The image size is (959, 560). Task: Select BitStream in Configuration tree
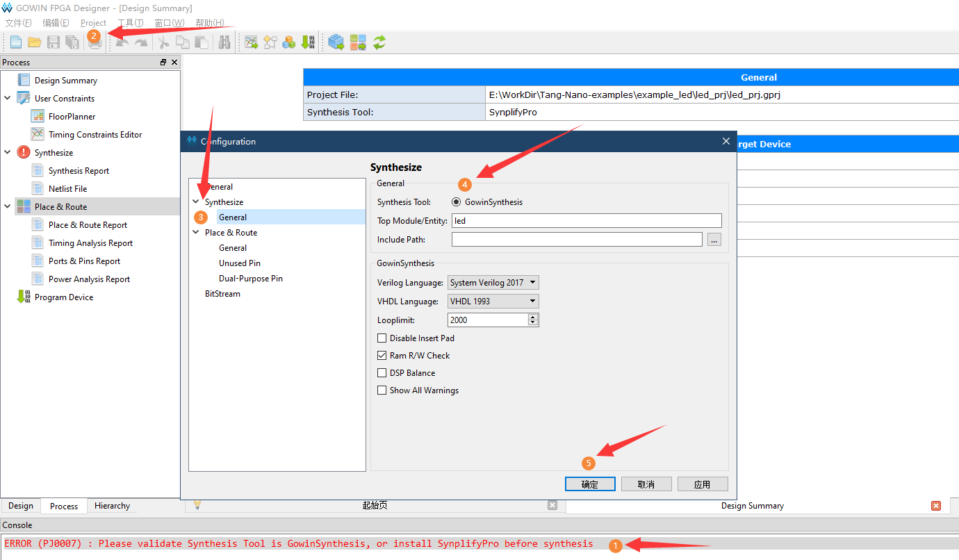click(x=222, y=294)
